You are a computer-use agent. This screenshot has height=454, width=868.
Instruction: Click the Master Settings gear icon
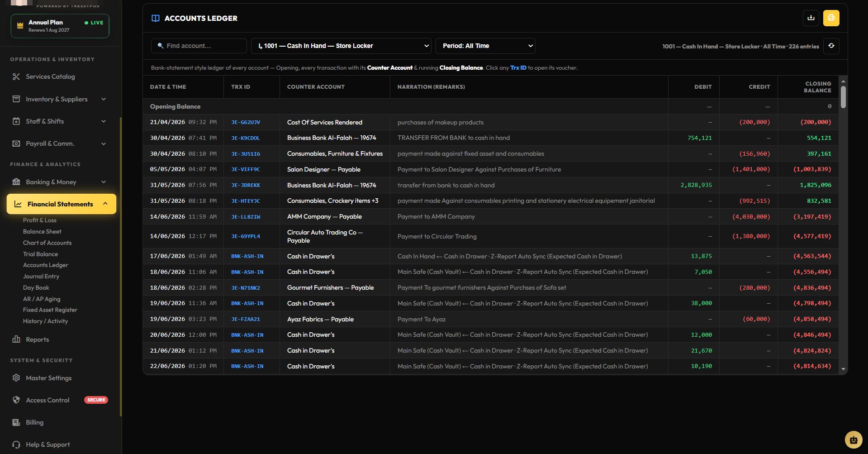[16, 378]
